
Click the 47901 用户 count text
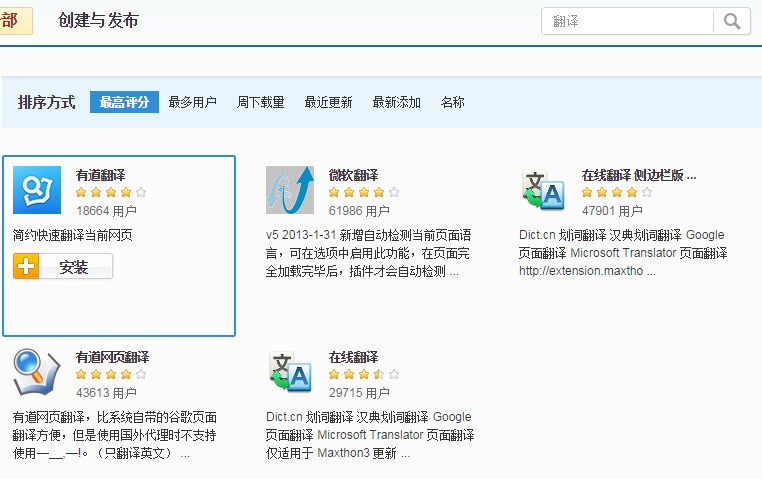point(612,211)
